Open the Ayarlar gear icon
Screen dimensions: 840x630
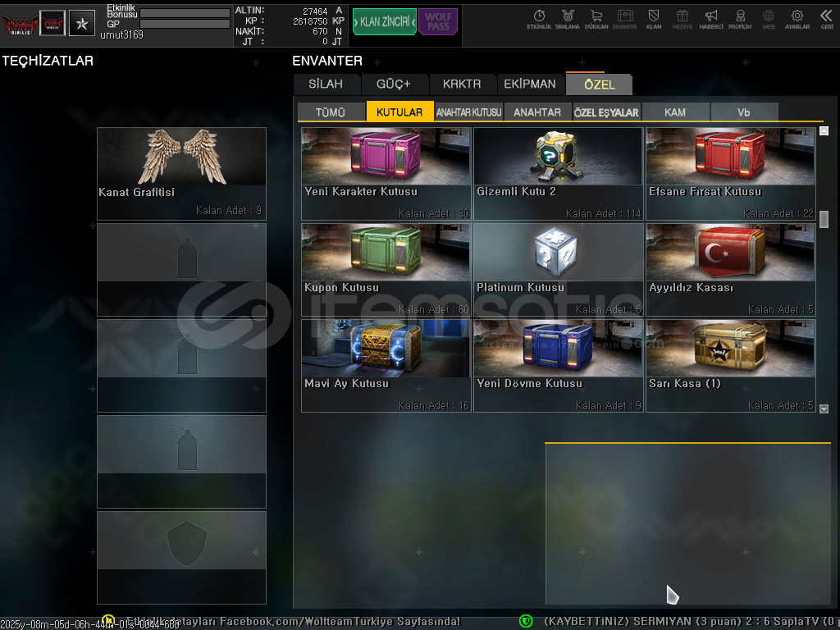tap(797, 20)
